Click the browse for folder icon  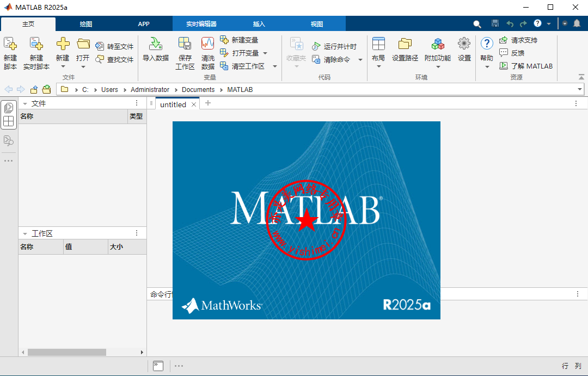[46, 89]
